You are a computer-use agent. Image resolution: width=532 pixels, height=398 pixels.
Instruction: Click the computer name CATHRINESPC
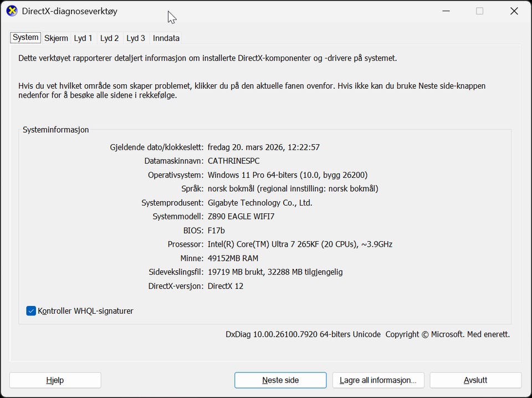coord(234,161)
